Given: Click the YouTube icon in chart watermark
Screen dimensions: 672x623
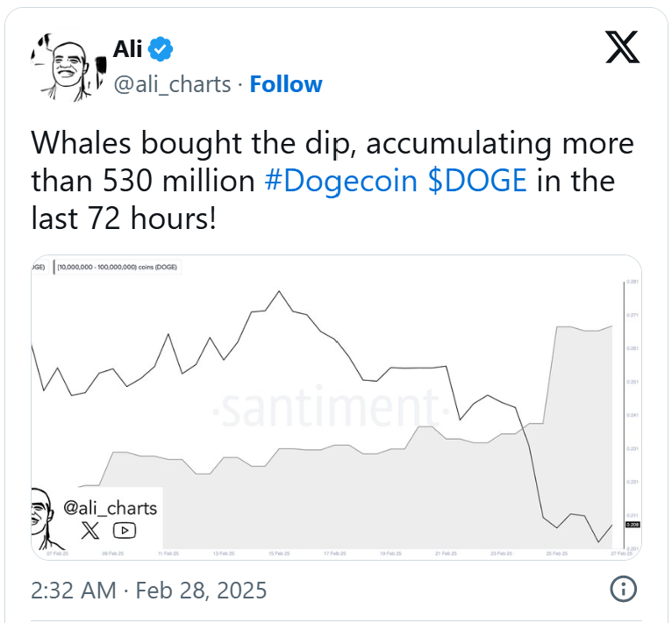Looking at the screenshot, I should 124,530.
